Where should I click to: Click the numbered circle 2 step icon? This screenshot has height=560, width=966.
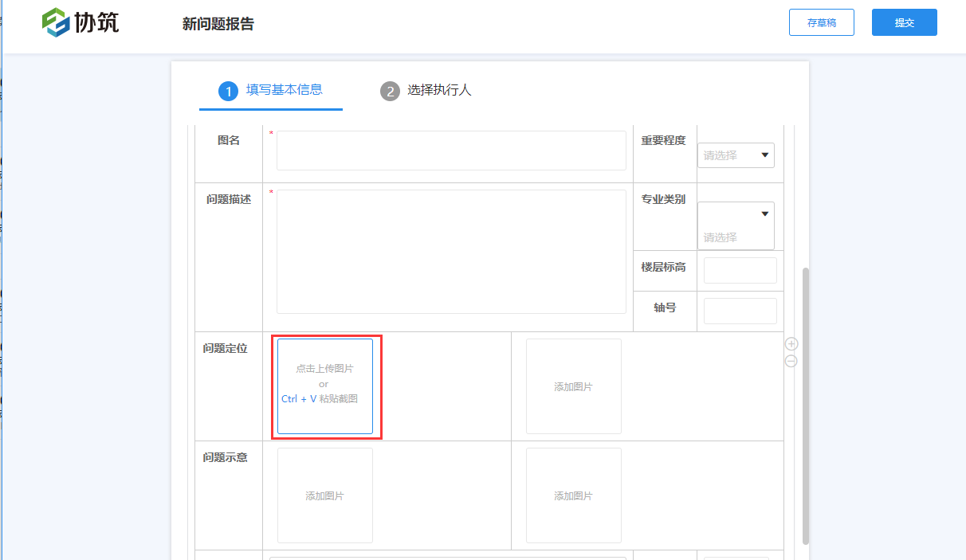click(390, 91)
